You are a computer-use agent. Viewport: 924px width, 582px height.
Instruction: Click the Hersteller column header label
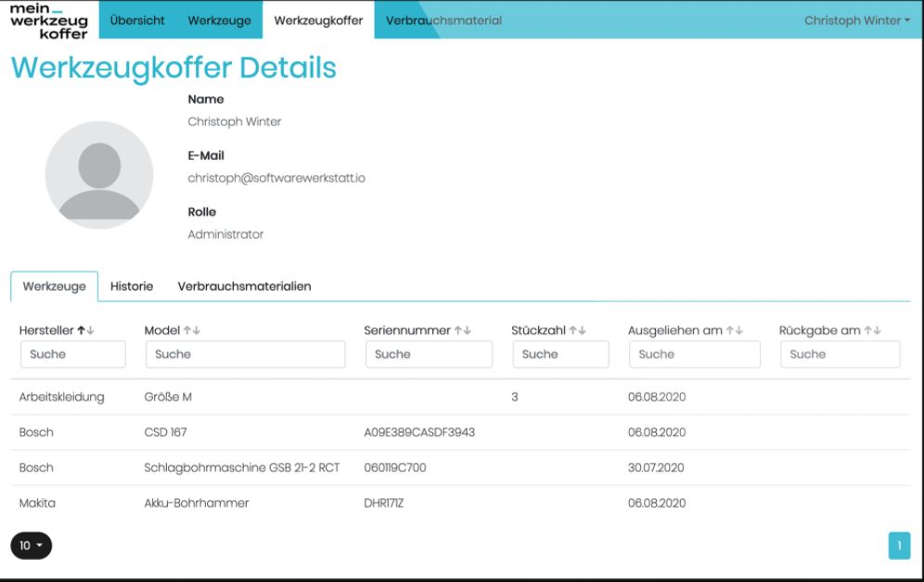(x=46, y=330)
